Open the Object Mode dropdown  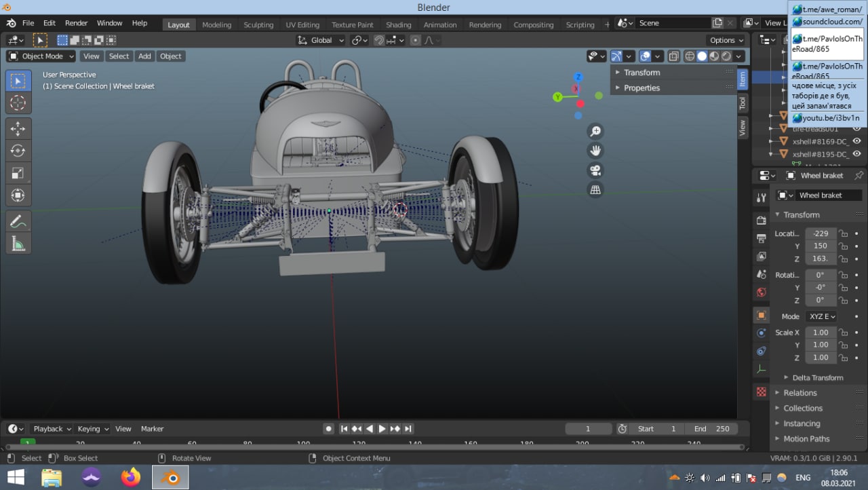[x=41, y=56]
